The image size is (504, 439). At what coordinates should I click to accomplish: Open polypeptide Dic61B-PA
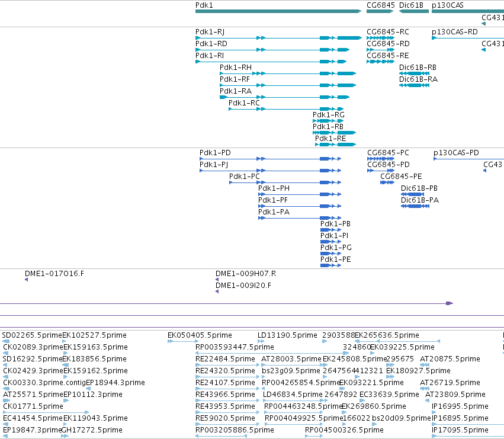point(420,200)
